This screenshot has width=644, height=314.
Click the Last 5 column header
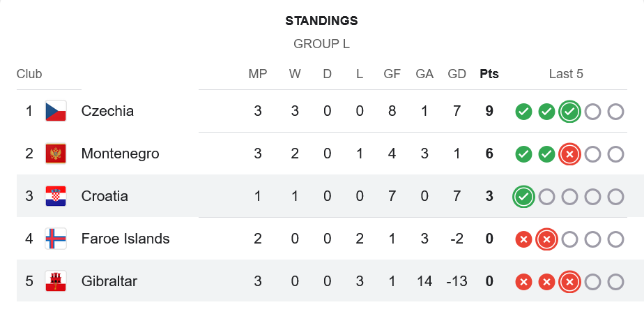[x=566, y=74]
